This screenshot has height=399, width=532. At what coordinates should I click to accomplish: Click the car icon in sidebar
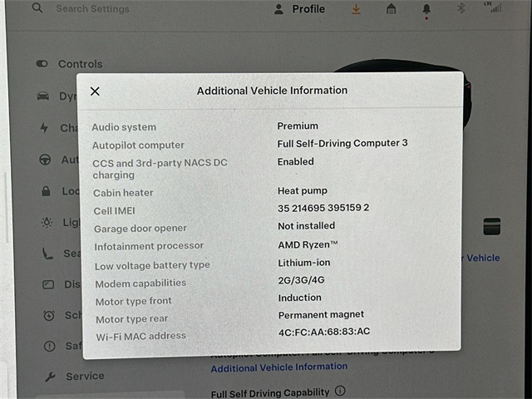(x=43, y=96)
